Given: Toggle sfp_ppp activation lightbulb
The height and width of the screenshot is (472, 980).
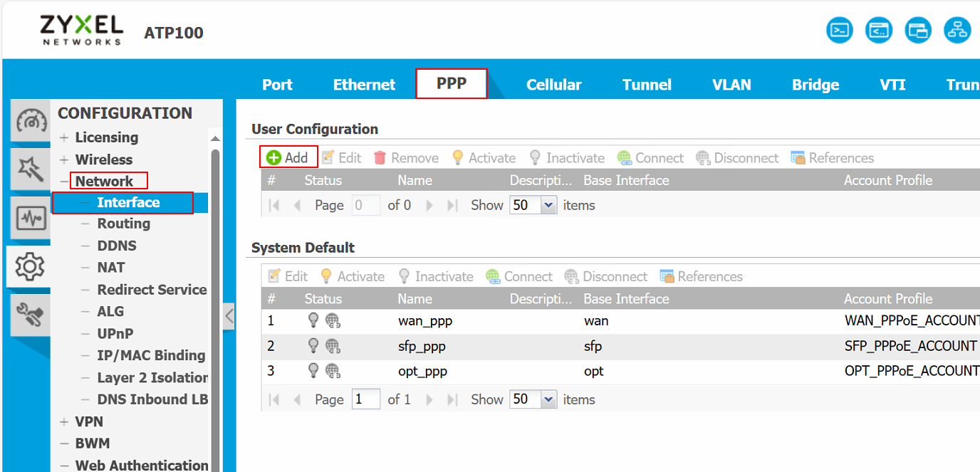Looking at the screenshot, I should click(x=313, y=345).
